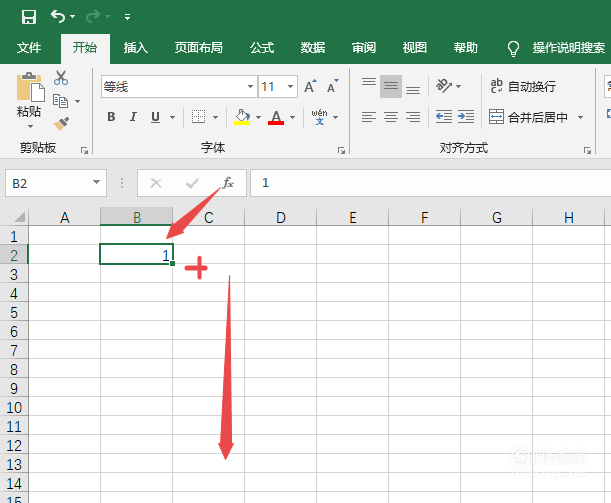Open the 公式 tab

coord(262,48)
